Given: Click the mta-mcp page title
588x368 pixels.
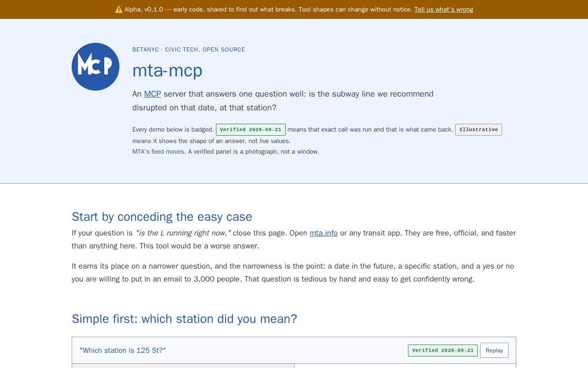Looking at the screenshot, I should [x=167, y=70].
